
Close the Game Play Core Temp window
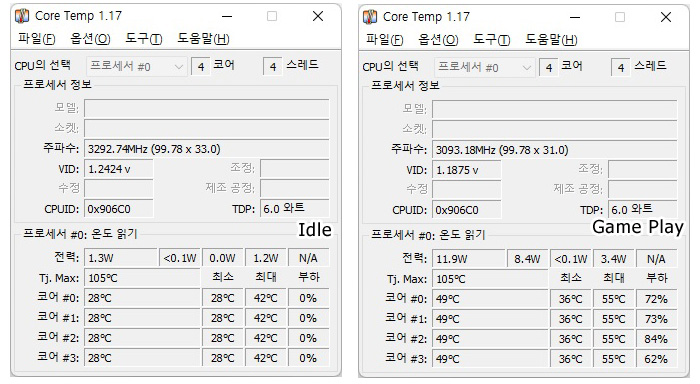tap(666, 17)
